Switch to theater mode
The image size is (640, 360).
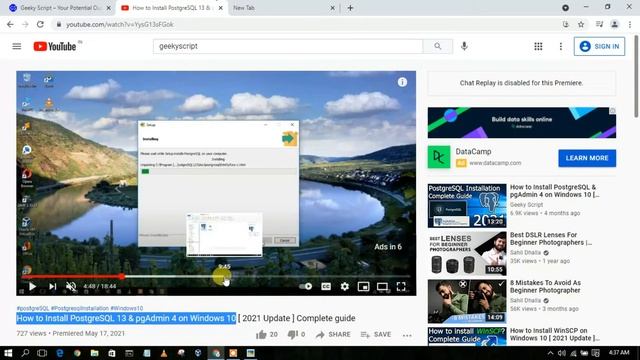coord(382,287)
